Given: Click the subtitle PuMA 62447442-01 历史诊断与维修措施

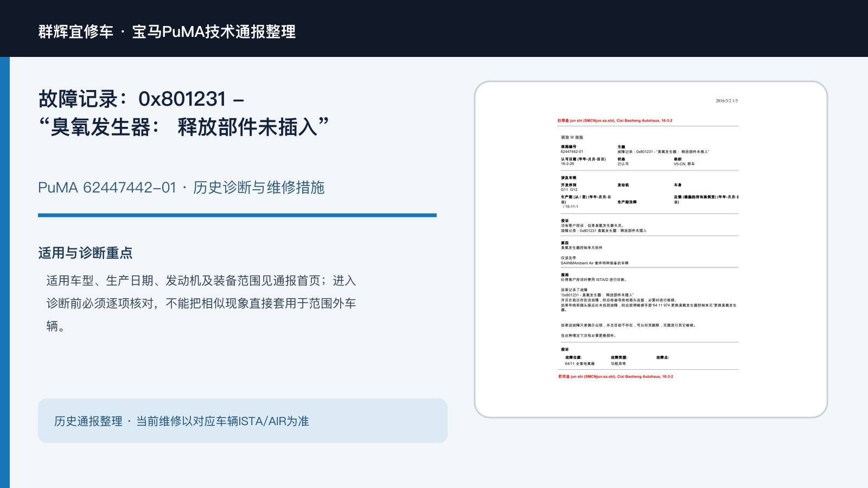Looking at the screenshot, I should [x=181, y=188].
